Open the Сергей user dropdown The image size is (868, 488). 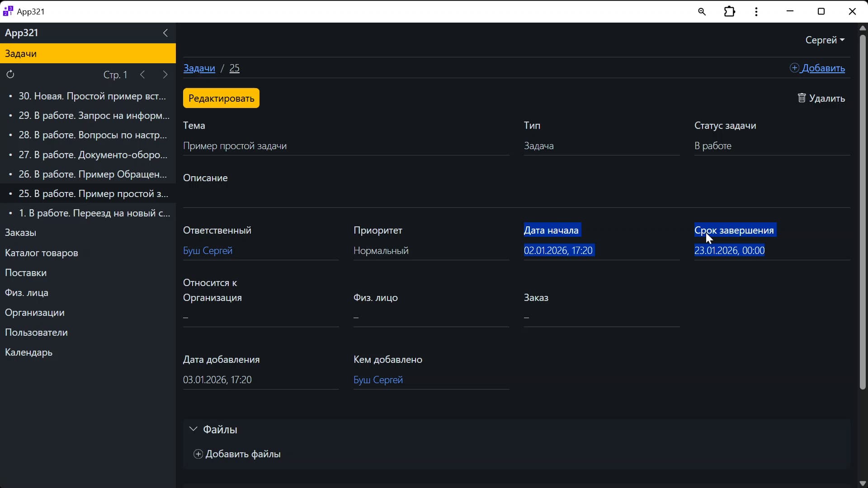click(825, 40)
